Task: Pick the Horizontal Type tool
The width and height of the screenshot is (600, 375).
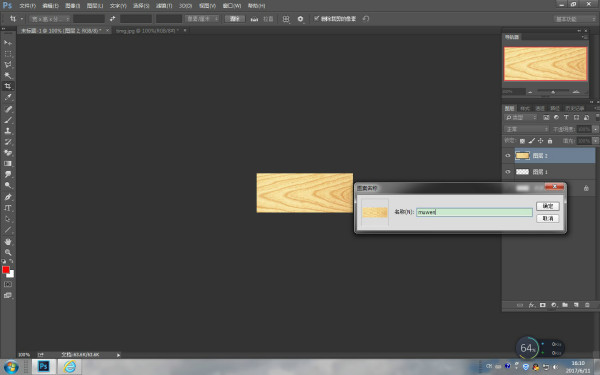Action: point(8,208)
